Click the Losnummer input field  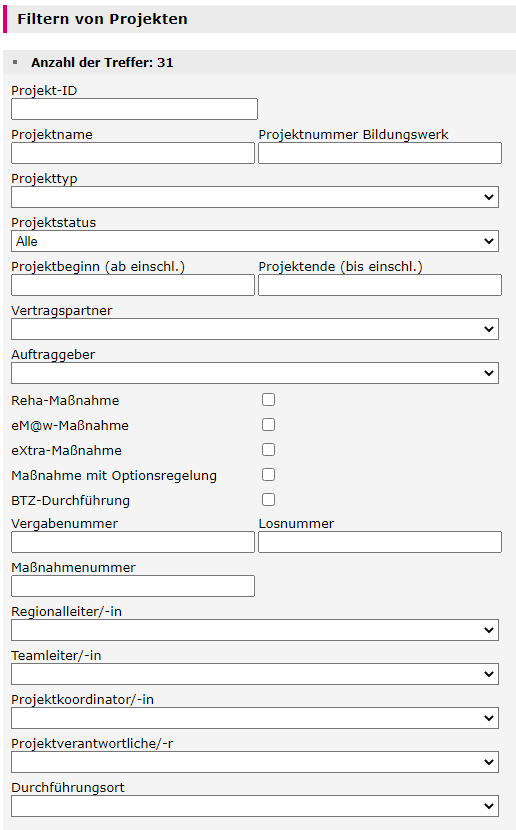[x=380, y=542]
